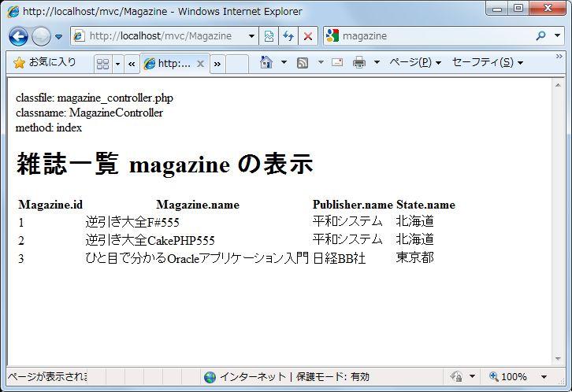572x392 pixels.
Task: Click the new tab button
Action: pyautogui.click(x=237, y=64)
